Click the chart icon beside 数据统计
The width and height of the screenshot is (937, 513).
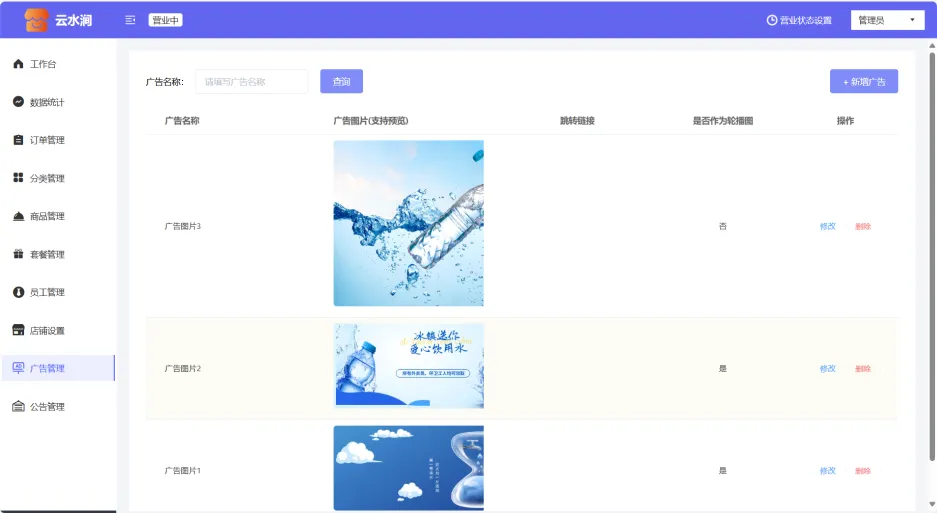point(18,102)
